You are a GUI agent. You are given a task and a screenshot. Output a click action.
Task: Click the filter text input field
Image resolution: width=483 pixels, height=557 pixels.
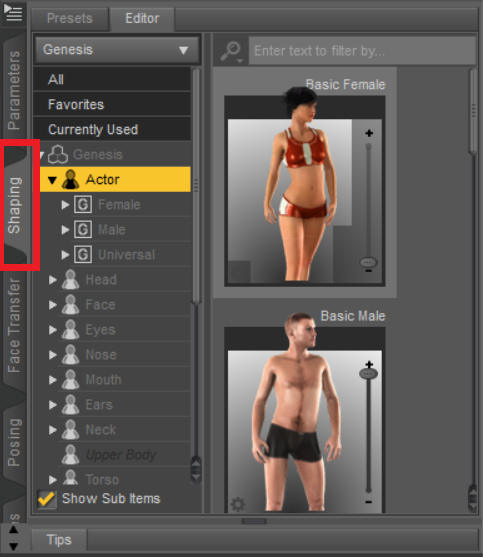click(362, 51)
